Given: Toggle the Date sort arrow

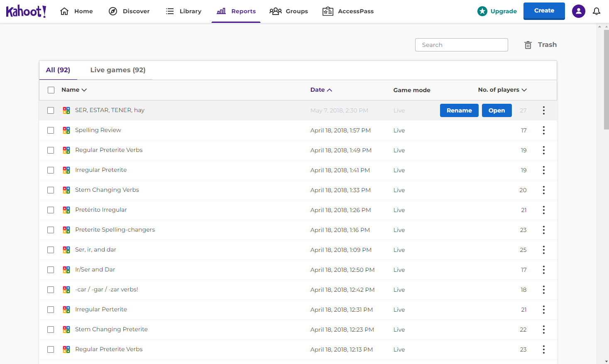Looking at the screenshot, I should click(x=329, y=90).
